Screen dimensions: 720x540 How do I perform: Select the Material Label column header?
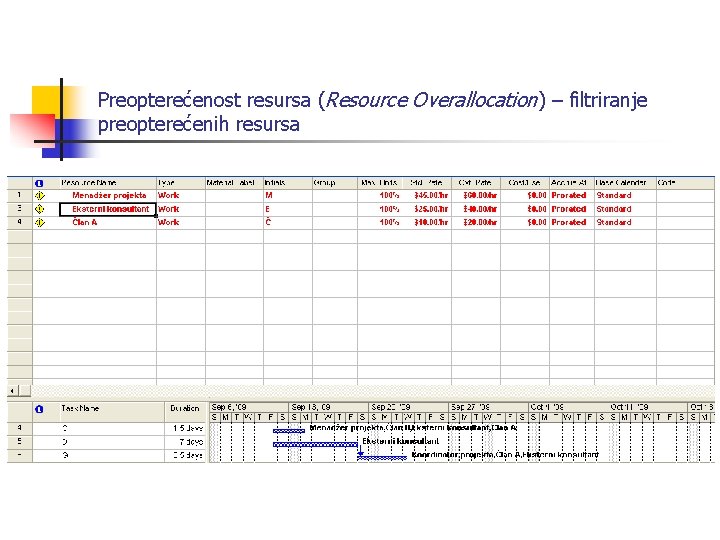coord(234,183)
